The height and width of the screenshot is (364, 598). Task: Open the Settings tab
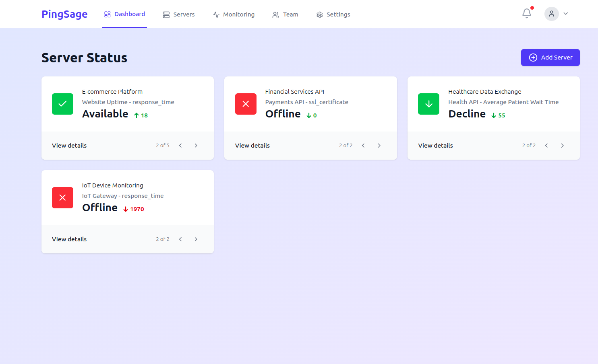click(x=333, y=14)
